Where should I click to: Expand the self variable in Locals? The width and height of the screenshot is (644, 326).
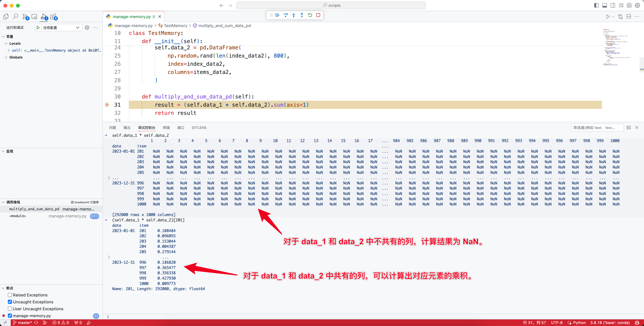(9, 50)
